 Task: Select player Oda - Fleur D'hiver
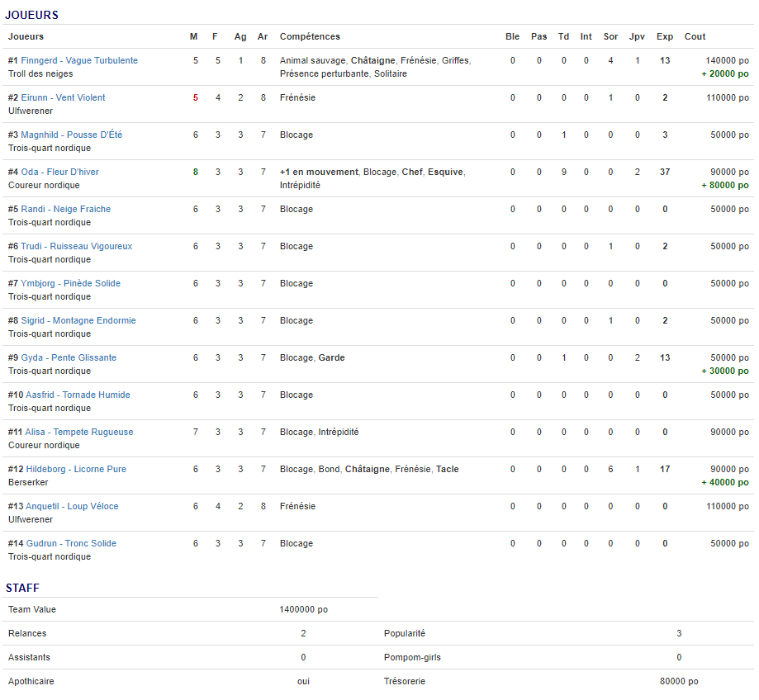pyautogui.click(x=59, y=172)
